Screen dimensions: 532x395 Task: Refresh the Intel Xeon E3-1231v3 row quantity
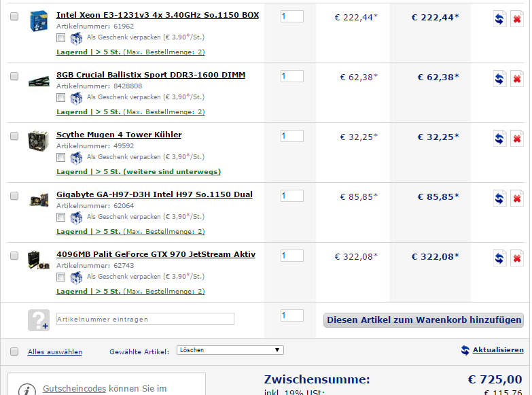tap(499, 19)
